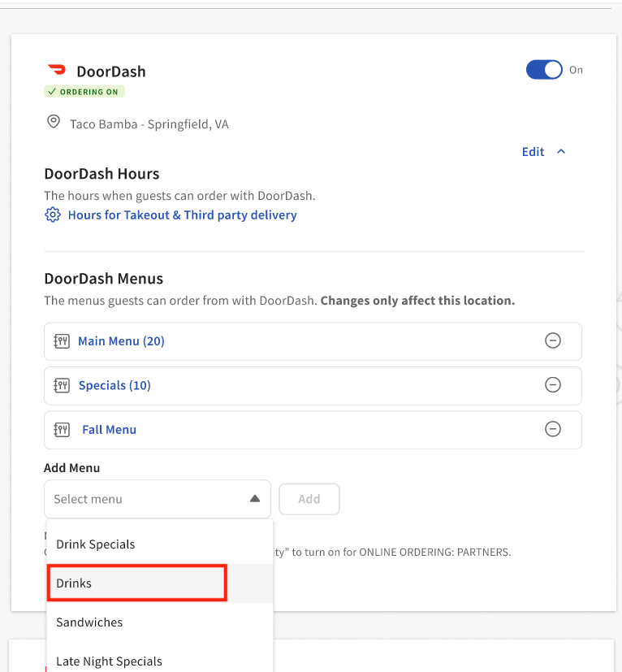This screenshot has width=622, height=672.
Task: Click the gear icon beside the hours link
Action: tap(53, 215)
